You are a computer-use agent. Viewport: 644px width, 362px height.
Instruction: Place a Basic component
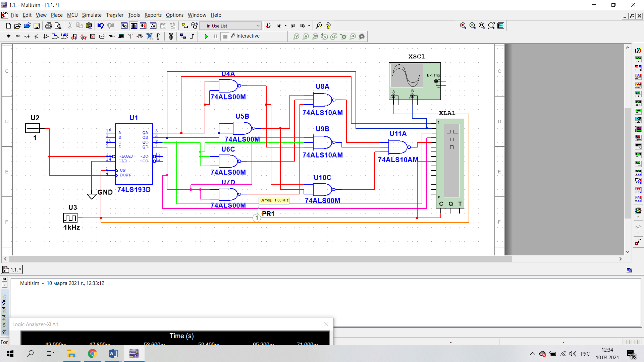18,36
